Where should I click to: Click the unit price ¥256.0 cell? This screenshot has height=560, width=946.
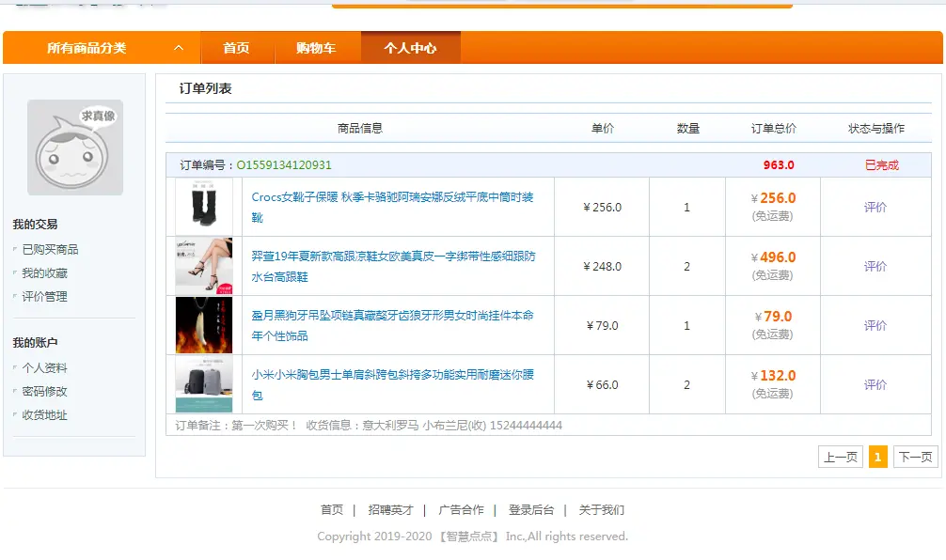coord(602,207)
